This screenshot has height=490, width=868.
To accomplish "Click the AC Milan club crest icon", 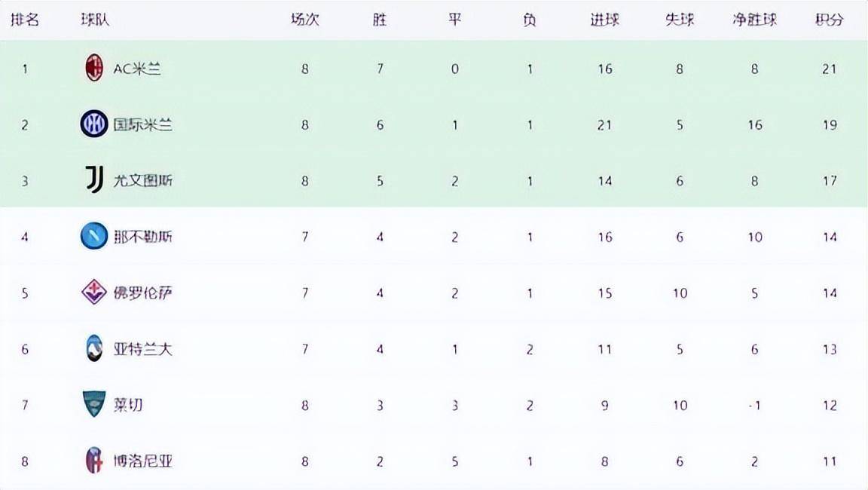I will (x=93, y=69).
